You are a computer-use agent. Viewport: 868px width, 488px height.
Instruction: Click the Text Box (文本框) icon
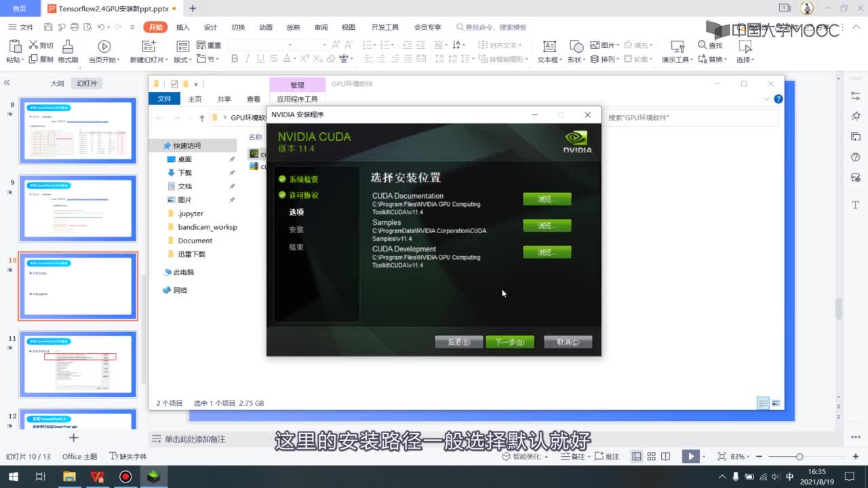[x=549, y=46]
